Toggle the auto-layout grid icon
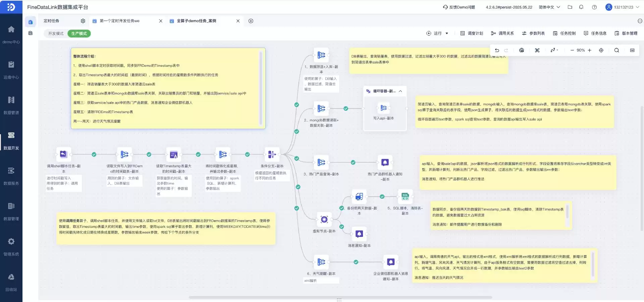The image size is (644, 302). click(537, 50)
